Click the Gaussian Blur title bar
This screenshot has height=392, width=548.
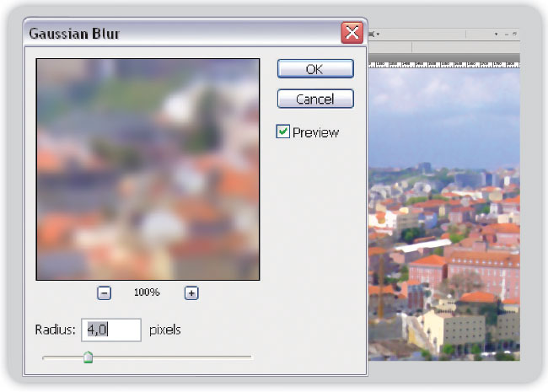(x=169, y=33)
